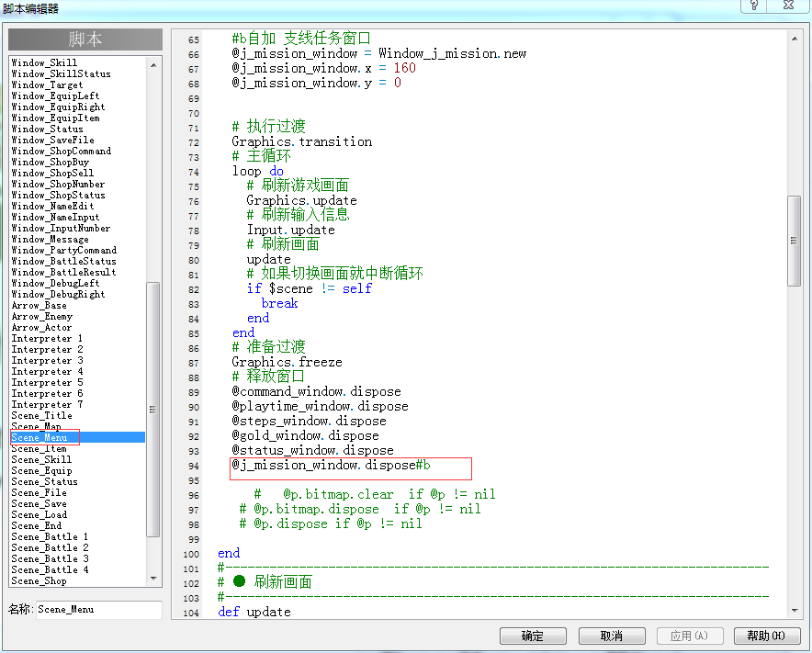Click code line Input.update
This screenshot has height=653, width=812.
tap(290, 230)
